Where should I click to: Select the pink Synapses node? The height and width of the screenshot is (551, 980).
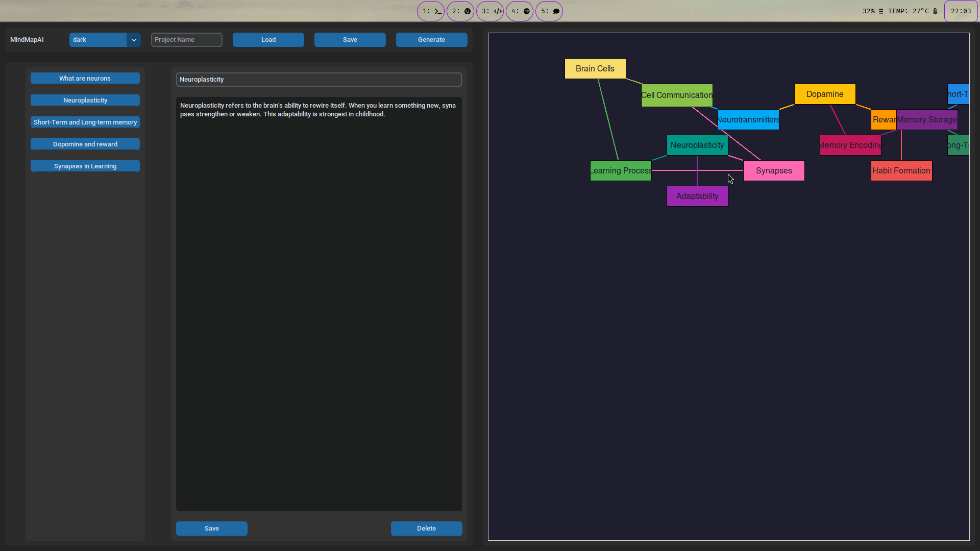click(x=774, y=171)
